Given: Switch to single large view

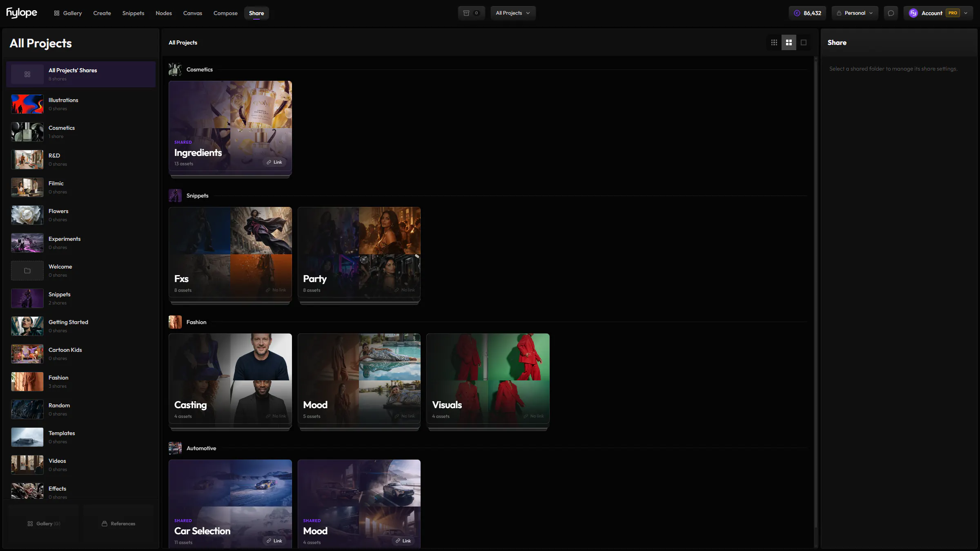Looking at the screenshot, I should pos(803,42).
